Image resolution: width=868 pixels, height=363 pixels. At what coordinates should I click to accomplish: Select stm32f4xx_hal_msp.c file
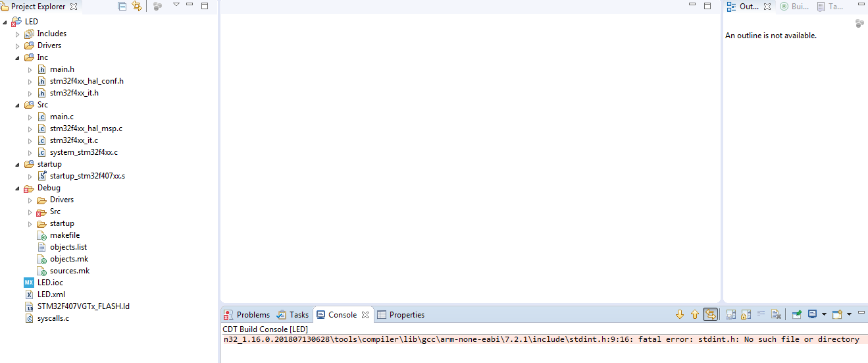click(x=86, y=128)
